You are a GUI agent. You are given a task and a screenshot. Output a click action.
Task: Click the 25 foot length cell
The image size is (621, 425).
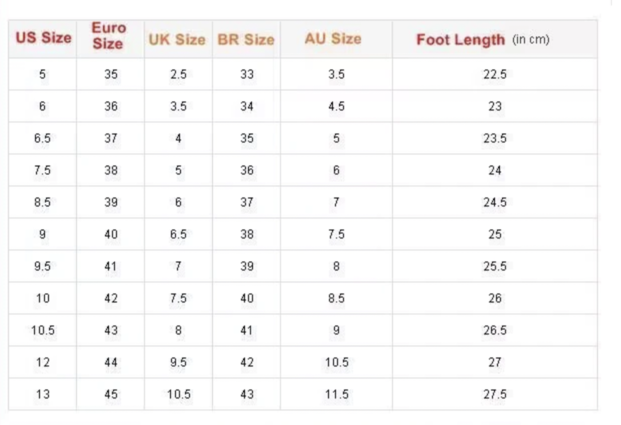pyautogui.click(x=495, y=234)
